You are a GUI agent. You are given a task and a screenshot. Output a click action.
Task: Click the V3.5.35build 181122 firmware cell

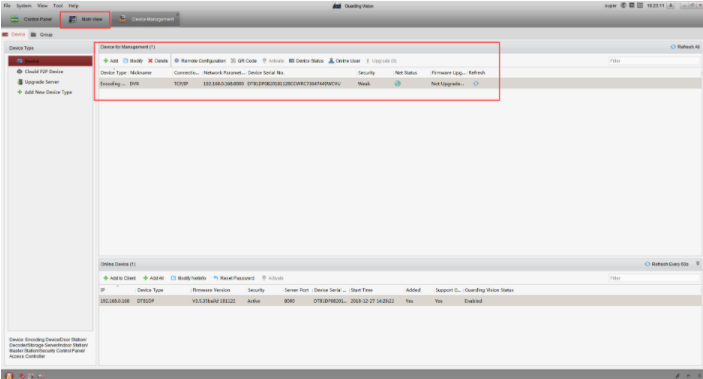(x=213, y=301)
